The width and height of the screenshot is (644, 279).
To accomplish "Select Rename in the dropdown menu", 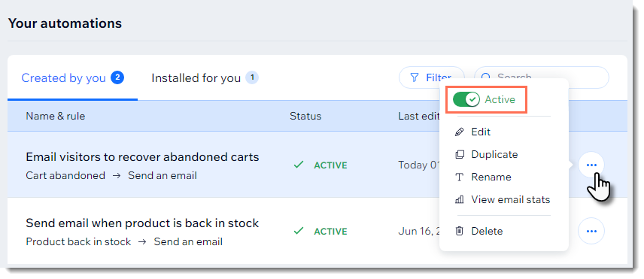I will (x=491, y=177).
